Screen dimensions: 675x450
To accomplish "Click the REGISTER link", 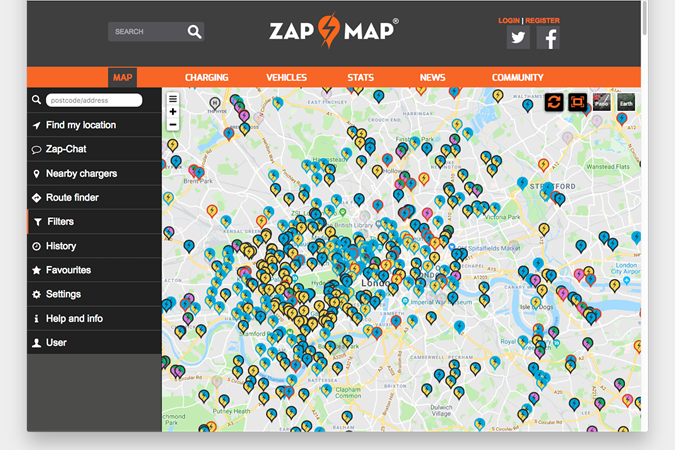I will (x=542, y=20).
